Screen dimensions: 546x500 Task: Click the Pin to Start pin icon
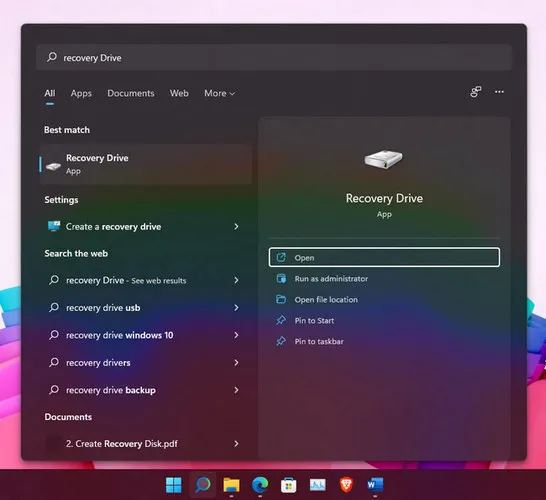(x=281, y=320)
